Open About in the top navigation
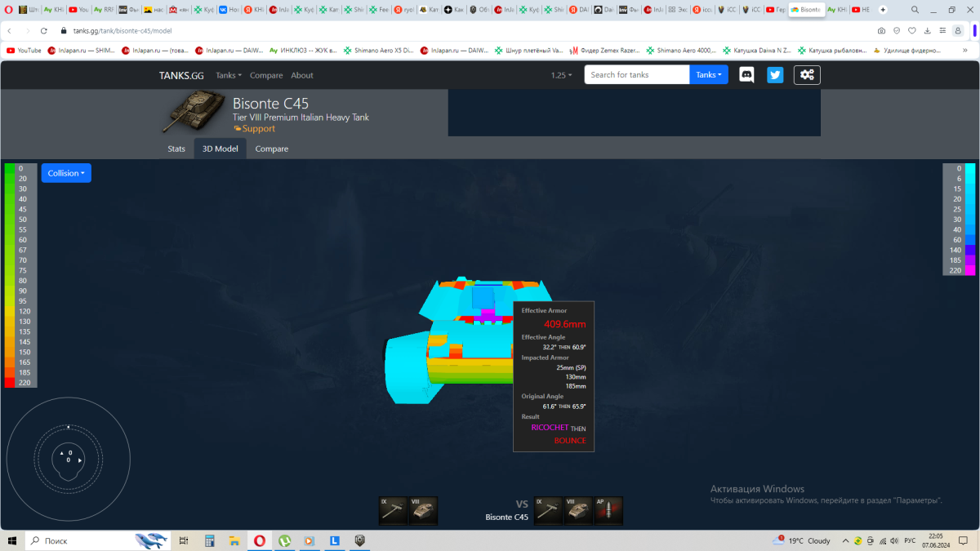Viewport: 980px width, 551px height. coord(302,75)
